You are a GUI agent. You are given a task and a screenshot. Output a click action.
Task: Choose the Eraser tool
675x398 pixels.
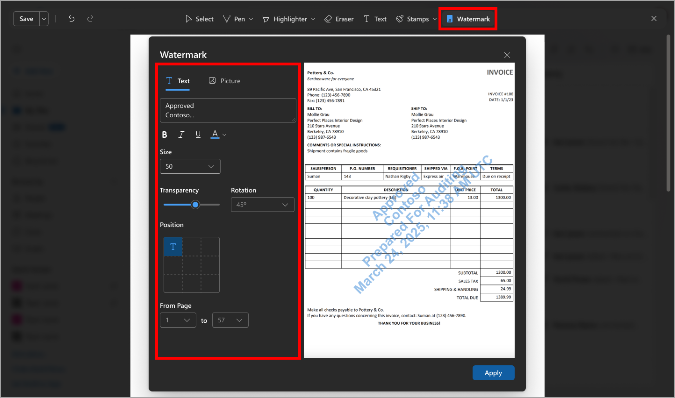[x=339, y=19]
